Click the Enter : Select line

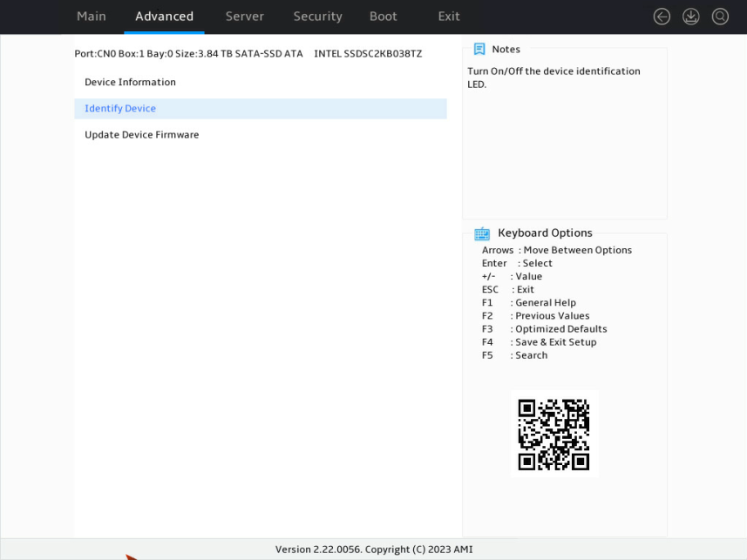pos(517,263)
